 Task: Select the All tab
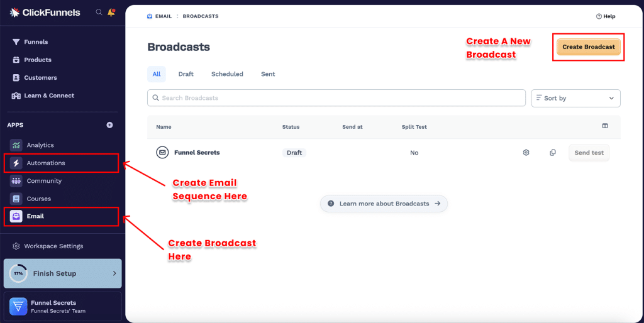coord(157,74)
